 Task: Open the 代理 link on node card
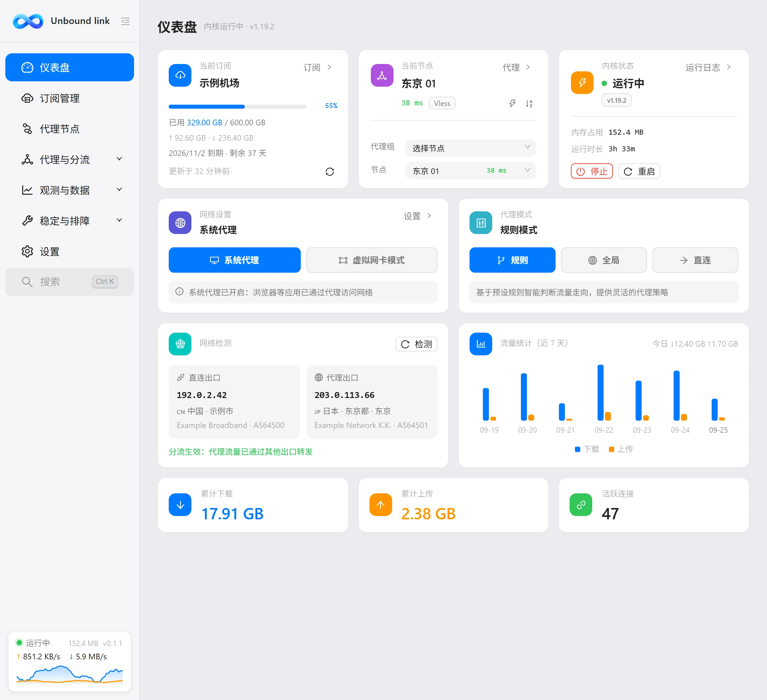[516, 67]
